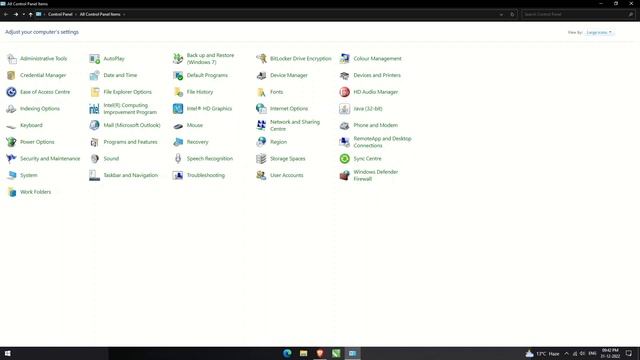Open Taskbar and Navigation icon
Screen dimensions: 640x360
click(x=95, y=176)
